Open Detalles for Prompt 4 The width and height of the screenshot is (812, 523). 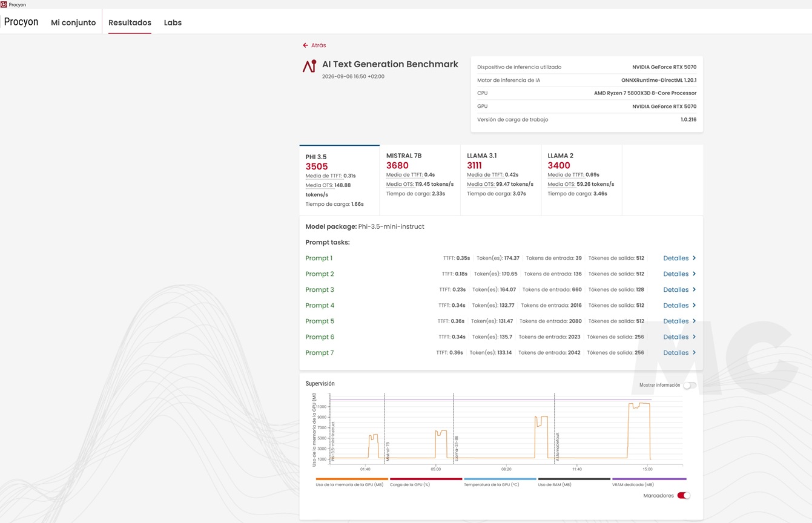point(676,305)
